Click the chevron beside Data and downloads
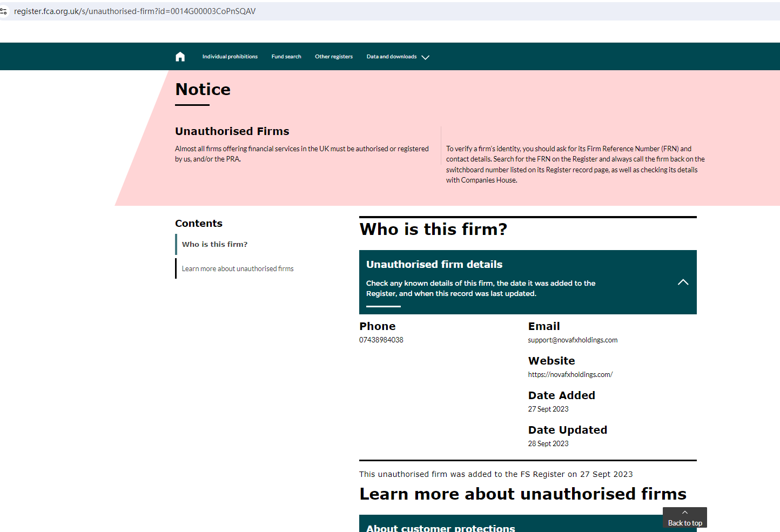The height and width of the screenshot is (532, 780). click(x=426, y=57)
